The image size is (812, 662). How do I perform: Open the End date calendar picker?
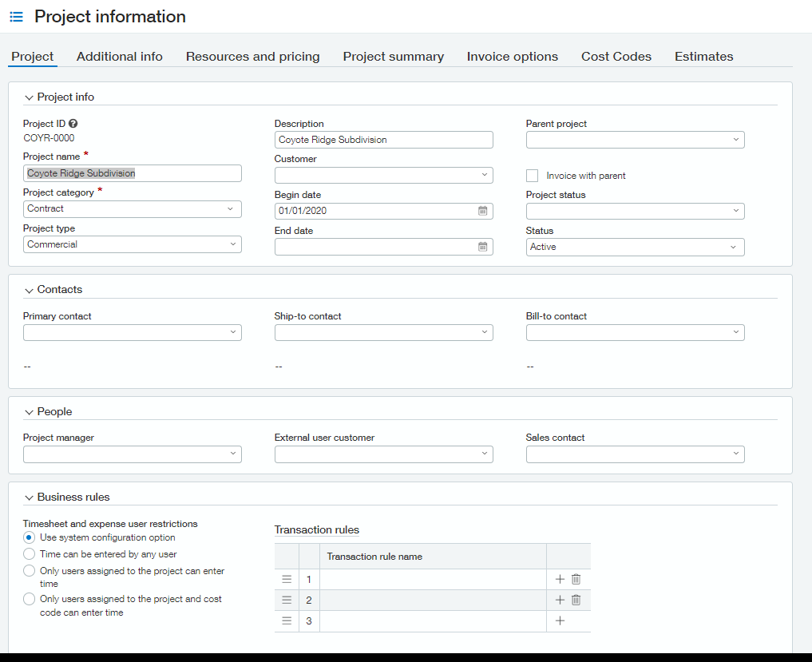[x=483, y=247]
